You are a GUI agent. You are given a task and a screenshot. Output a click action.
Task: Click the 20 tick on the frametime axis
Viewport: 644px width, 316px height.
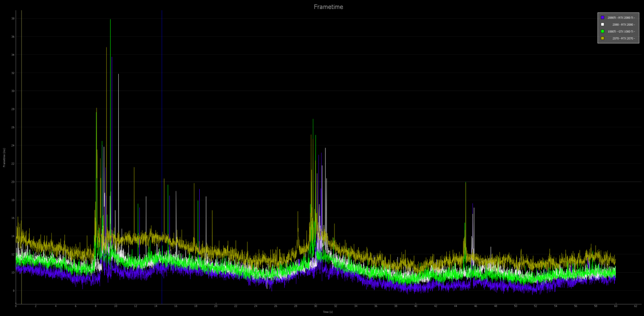pyautogui.click(x=13, y=182)
